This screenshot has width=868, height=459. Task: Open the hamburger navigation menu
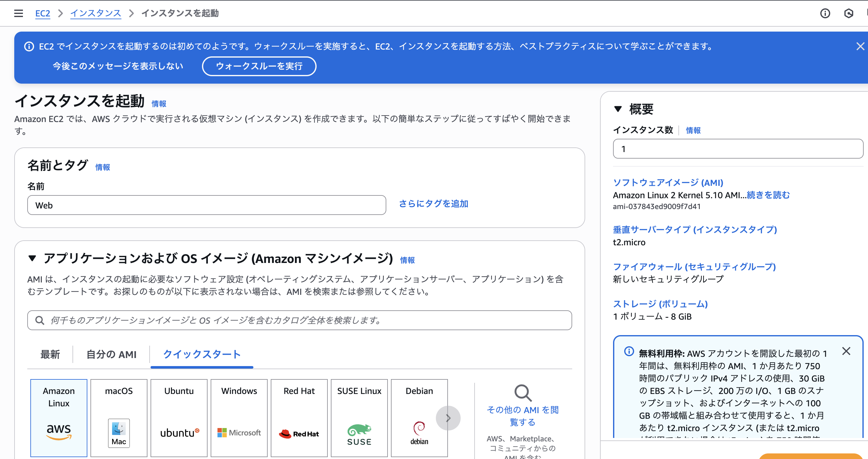pos(18,13)
